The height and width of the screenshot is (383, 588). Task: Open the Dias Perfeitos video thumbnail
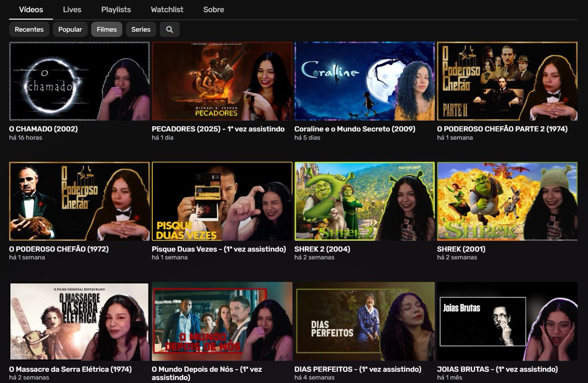pyautogui.click(x=365, y=321)
